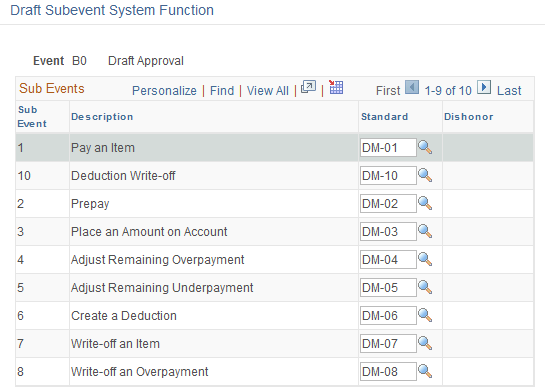Select 'Pay an Item' description

(103, 148)
